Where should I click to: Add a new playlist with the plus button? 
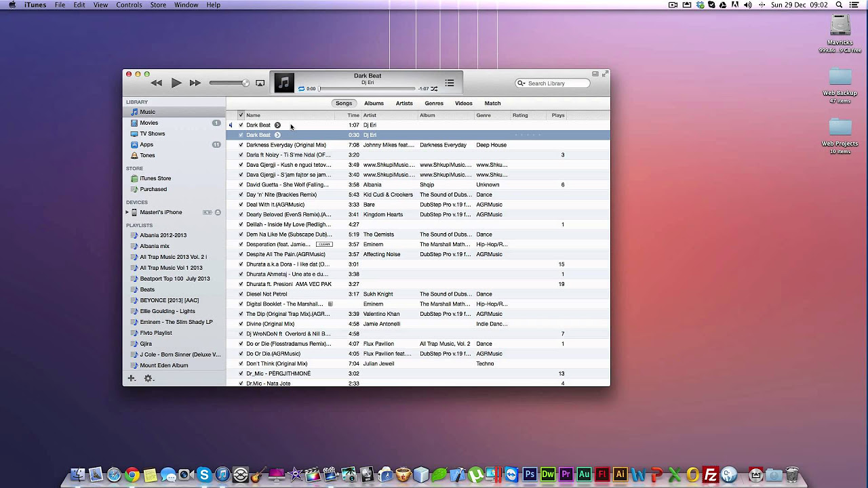132,378
